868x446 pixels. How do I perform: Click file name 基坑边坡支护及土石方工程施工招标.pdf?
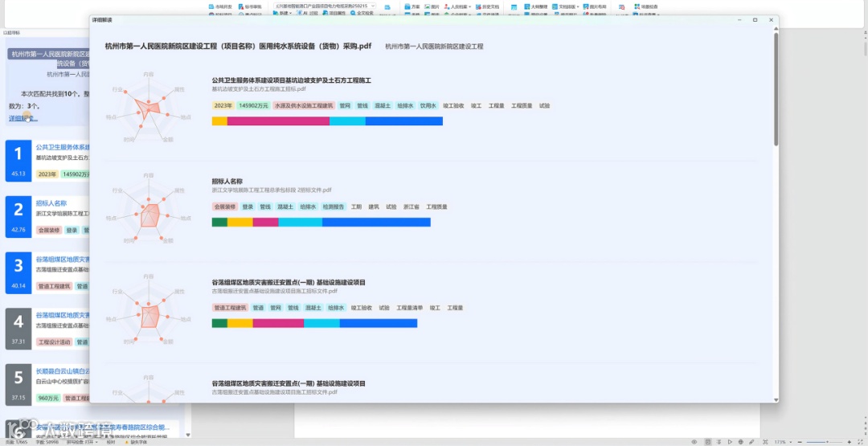(259, 88)
